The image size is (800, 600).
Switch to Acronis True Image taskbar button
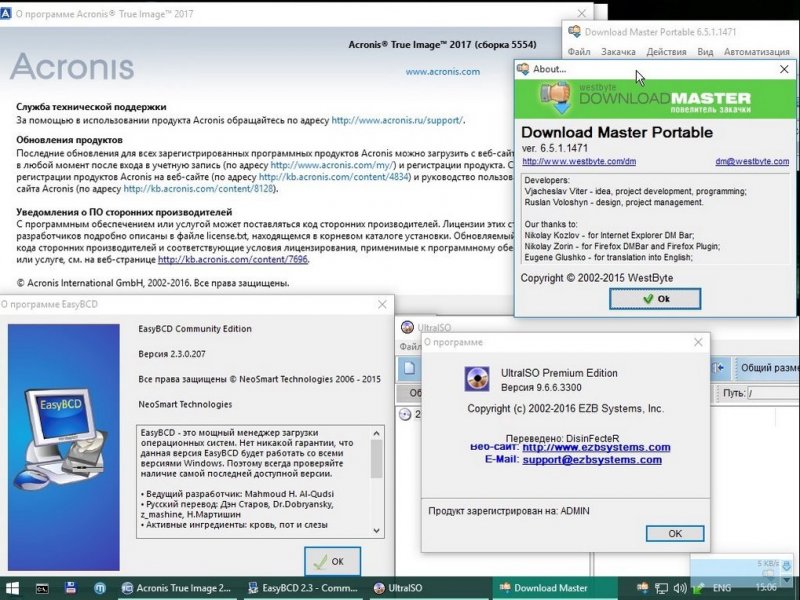pos(177,588)
